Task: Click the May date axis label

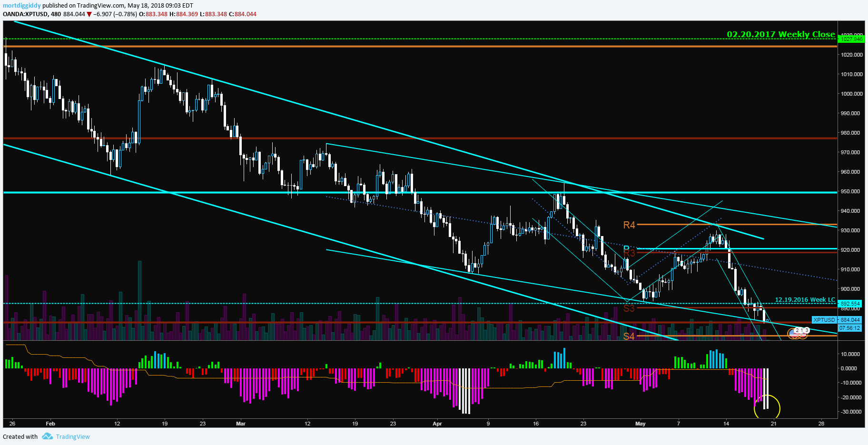Action: 641,424
